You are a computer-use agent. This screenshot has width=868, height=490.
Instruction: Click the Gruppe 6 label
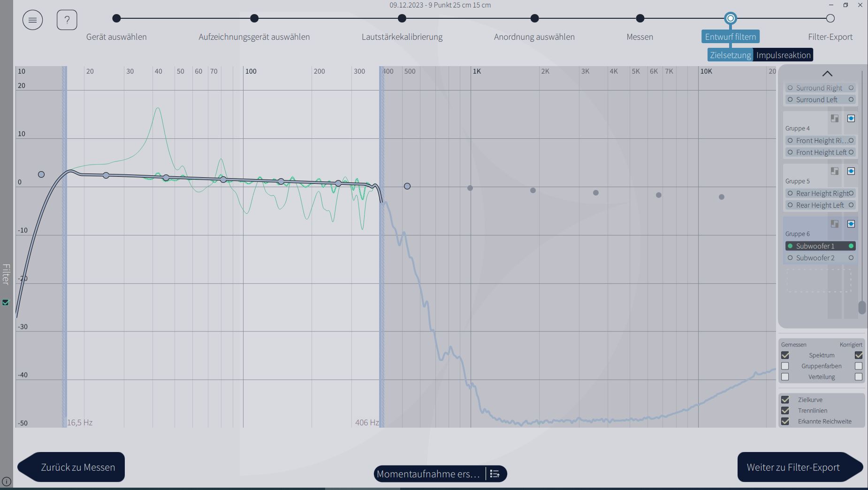tap(798, 234)
